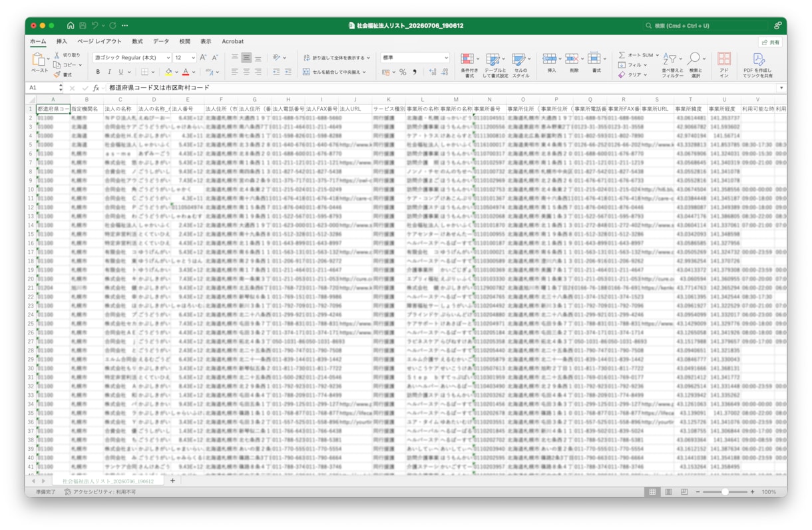Open Cell Styles (セルのスタイル)
Viewport: 812px width, 530px height.
[520, 65]
